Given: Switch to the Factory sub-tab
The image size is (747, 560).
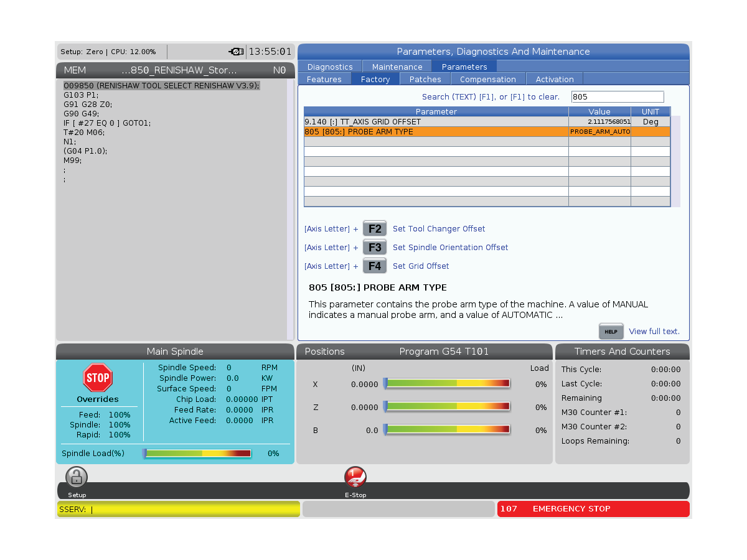Looking at the screenshot, I should [x=375, y=79].
